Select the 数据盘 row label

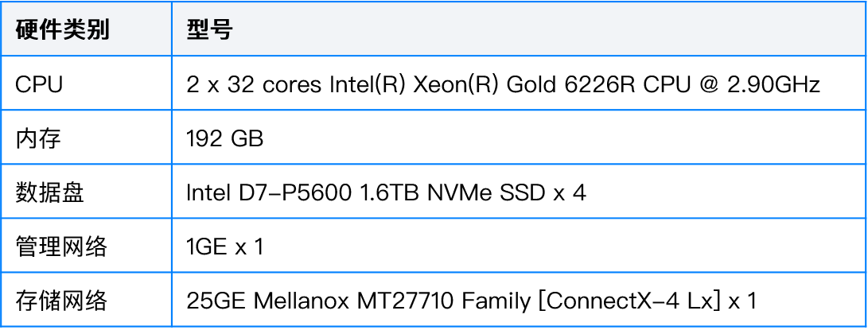tap(49, 192)
